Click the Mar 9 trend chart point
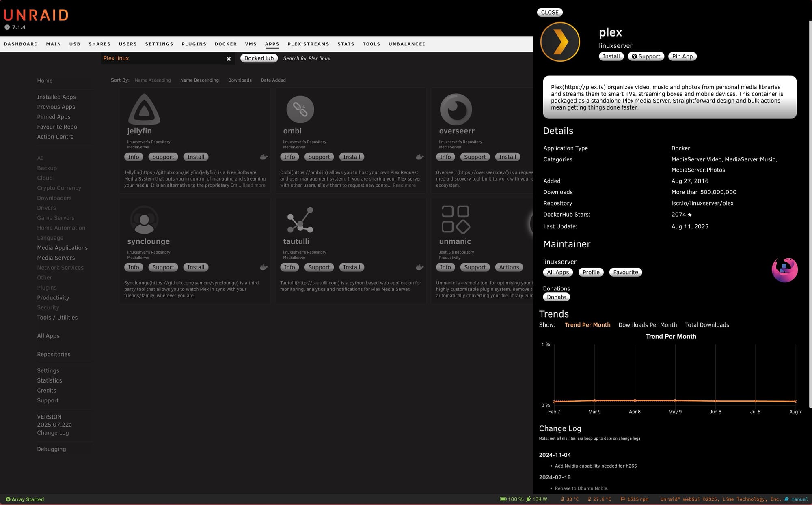 (x=594, y=400)
